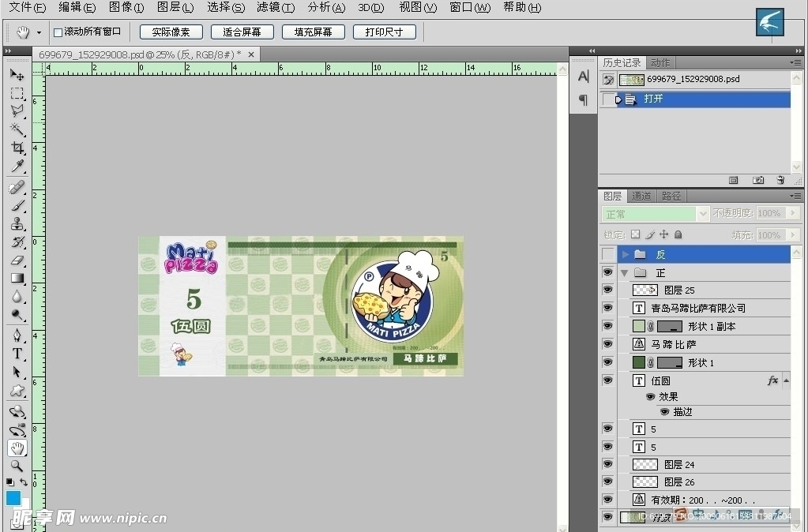Delete current history state trash icon
Screen dimensions: 808x532
click(x=780, y=180)
